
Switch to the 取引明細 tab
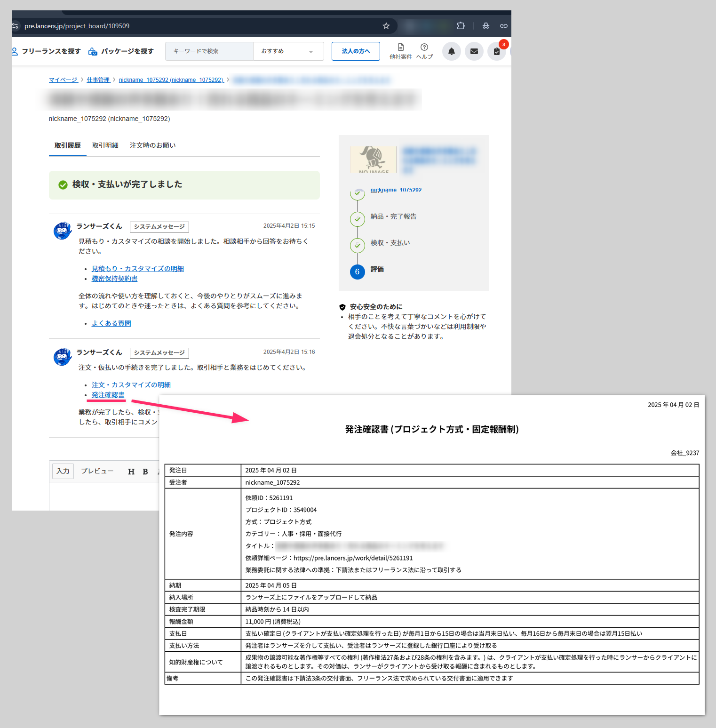pyautogui.click(x=105, y=145)
